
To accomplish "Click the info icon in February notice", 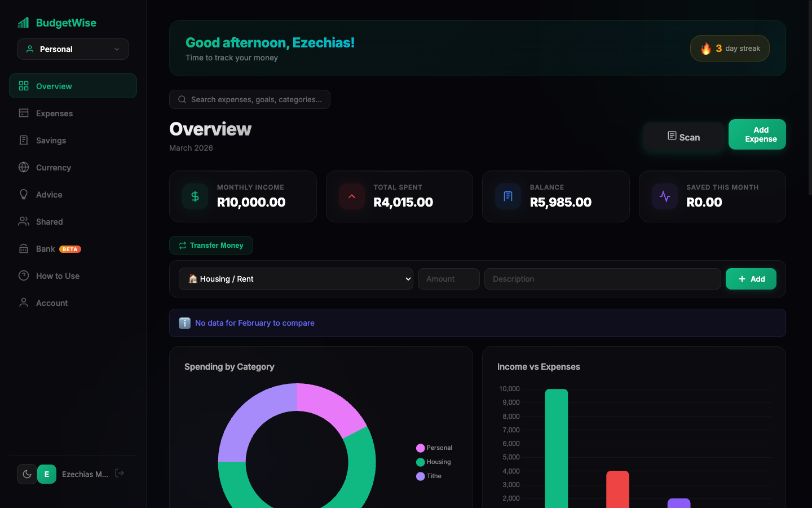I will point(184,323).
